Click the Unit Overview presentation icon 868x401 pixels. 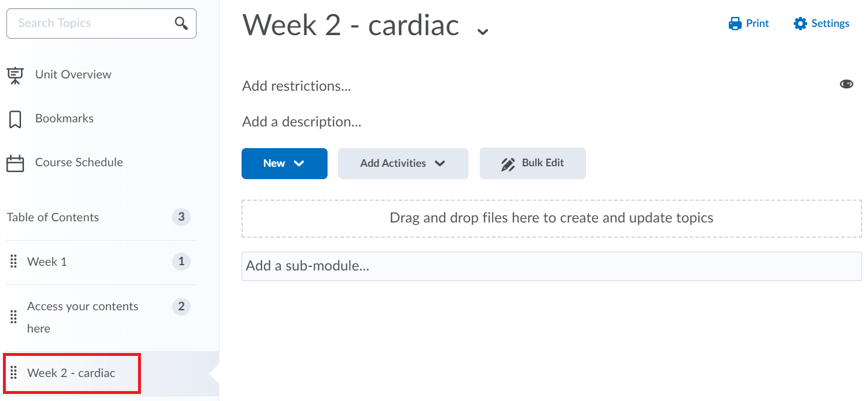click(x=15, y=75)
